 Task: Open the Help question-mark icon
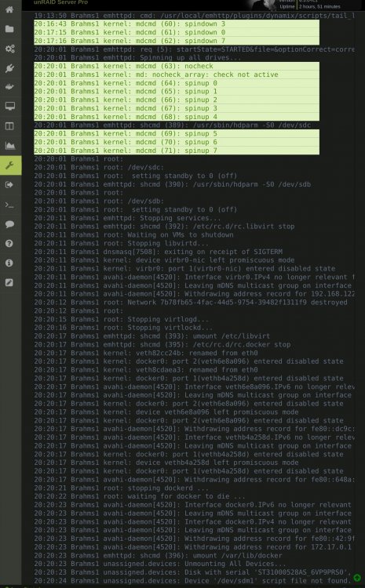[9, 244]
